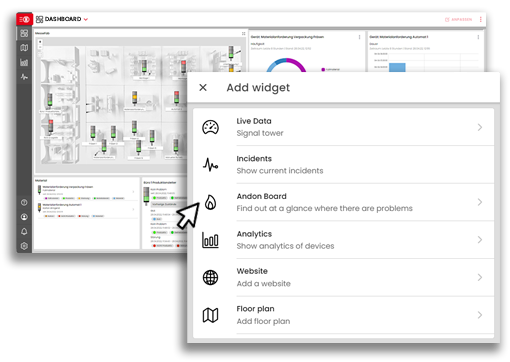
Task: Click the Floor plan map icon
Action: point(210,315)
